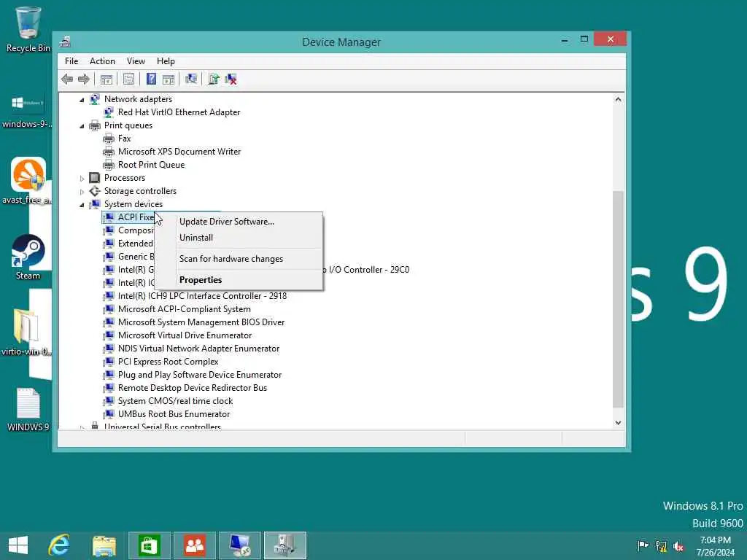Click the Device Manager taskbar button
Screen dimensions: 747x560
pyautogui.click(x=285, y=545)
